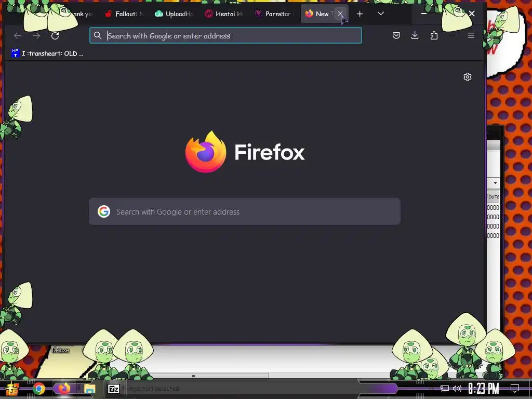Switch to the Pornstar tab
The width and height of the screenshot is (532, 399).
pyautogui.click(x=274, y=14)
